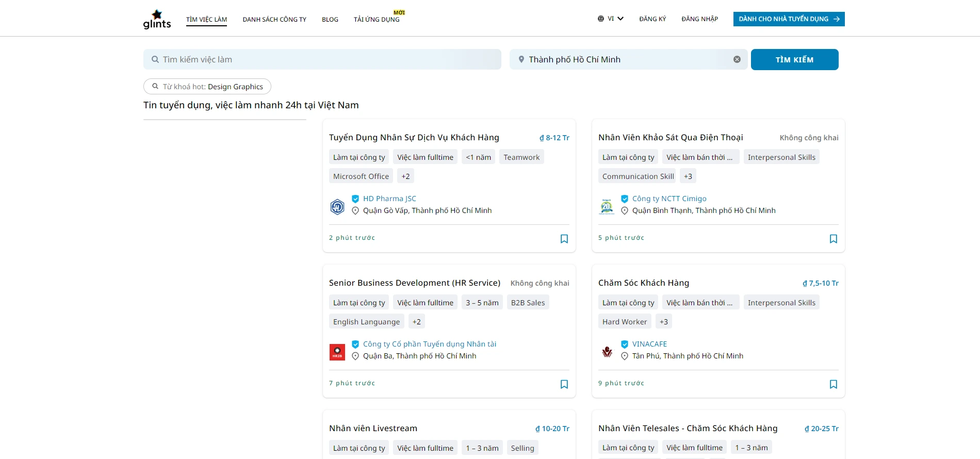Expand the +3 tags on Cimigo job

click(688, 176)
